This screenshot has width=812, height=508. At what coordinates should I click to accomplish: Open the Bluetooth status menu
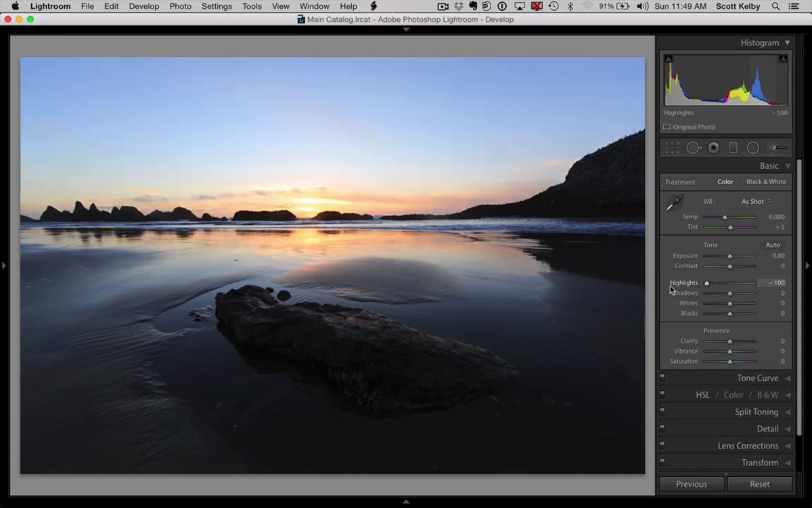coord(570,6)
